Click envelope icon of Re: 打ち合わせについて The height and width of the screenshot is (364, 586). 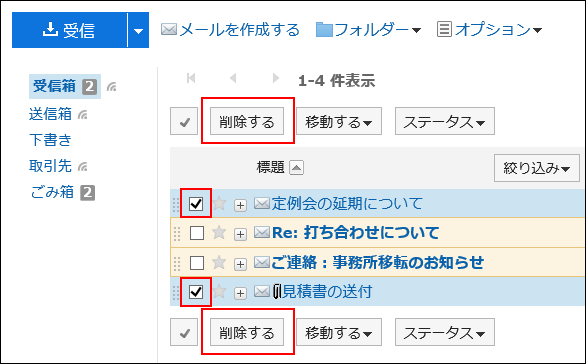[x=262, y=232]
